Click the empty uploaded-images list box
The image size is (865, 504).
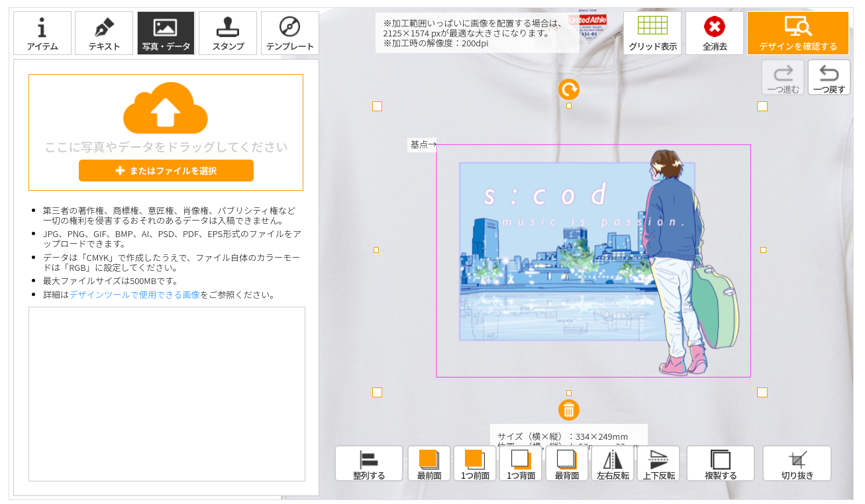pyautogui.click(x=167, y=394)
